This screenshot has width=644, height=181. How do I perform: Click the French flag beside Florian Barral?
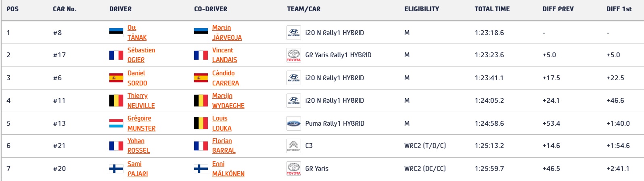pyautogui.click(x=201, y=146)
